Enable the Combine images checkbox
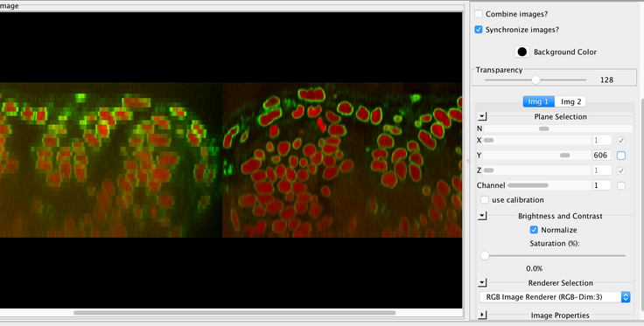The width and height of the screenshot is (644, 326). 479,14
